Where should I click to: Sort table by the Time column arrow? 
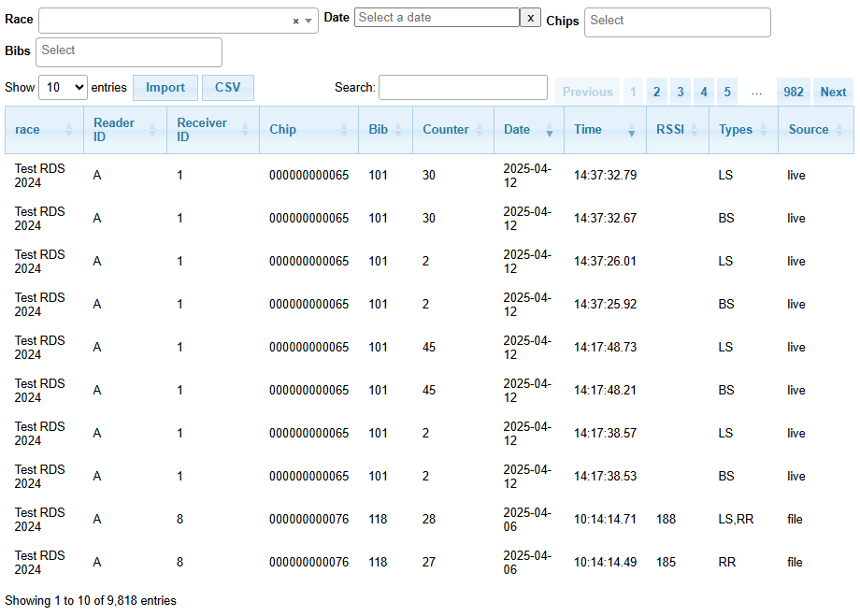click(631, 133)
